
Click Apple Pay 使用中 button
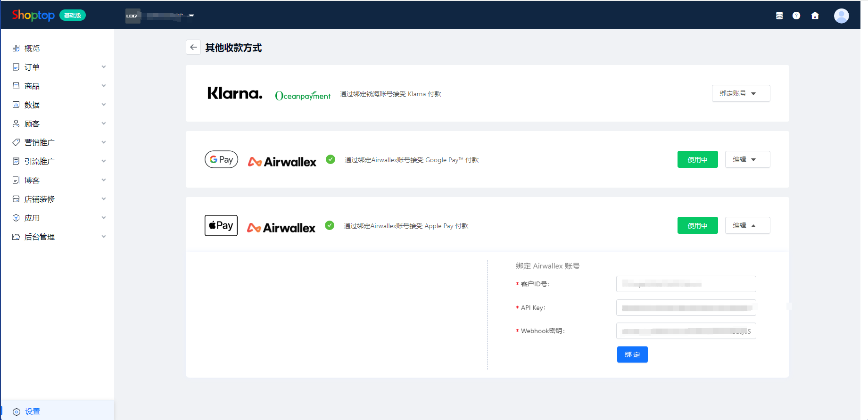[697, 225]
